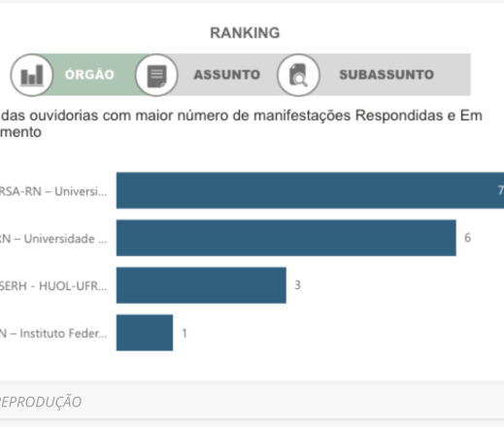Screen dimensions: 504x427
Task: Click the data label 6
Action: pyautogui.click(x=467, y=238)
